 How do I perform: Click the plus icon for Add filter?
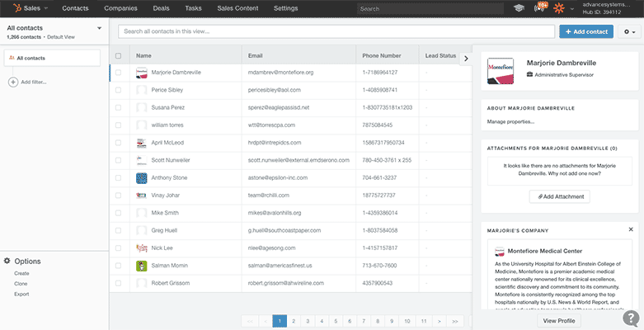pyautogui.click(x=13, y=82)
